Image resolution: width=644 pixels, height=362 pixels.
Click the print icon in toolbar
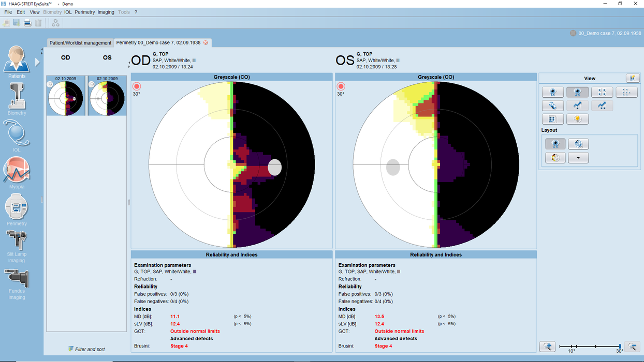pyautogui.click(x=27, y=23)
